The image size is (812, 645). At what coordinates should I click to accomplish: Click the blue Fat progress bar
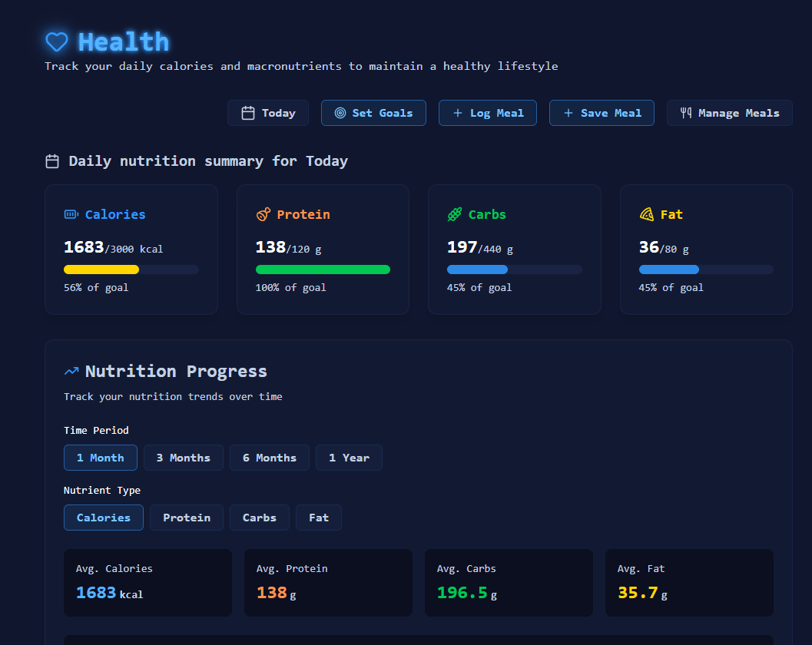coord(706,270)
